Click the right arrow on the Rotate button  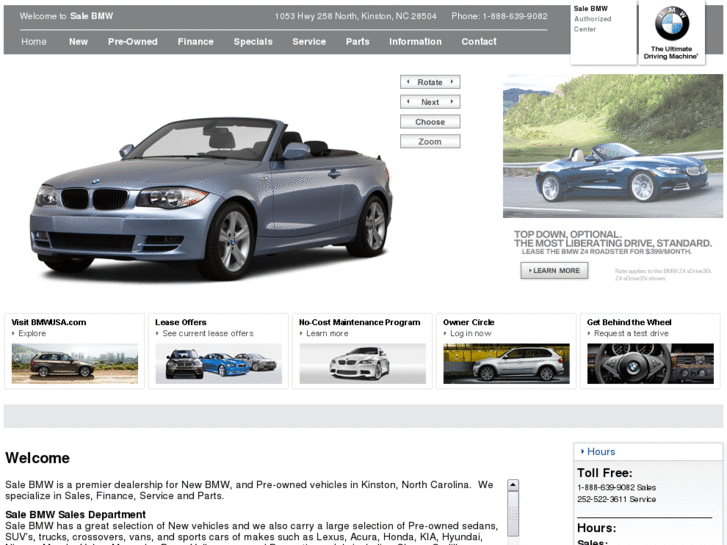point(452,82)
